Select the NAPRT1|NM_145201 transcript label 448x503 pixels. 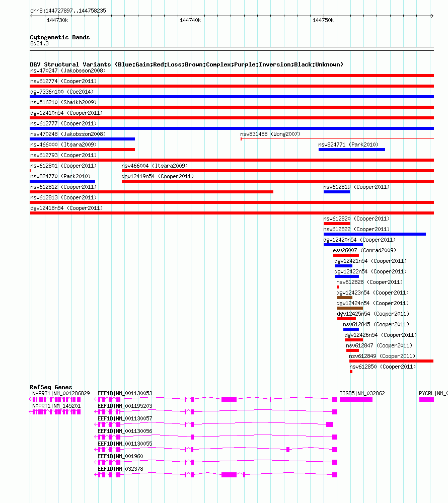pos(56,406)
